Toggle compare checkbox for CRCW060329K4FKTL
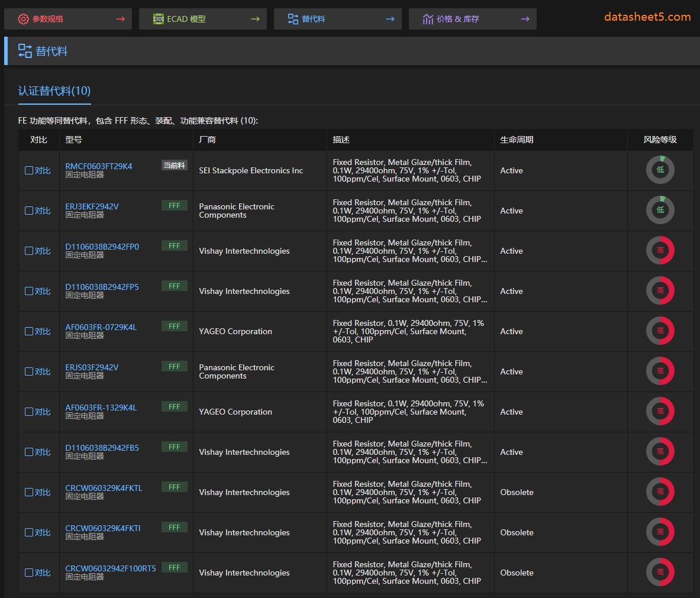Screen dimensions: 700x598 click(29, 492)
